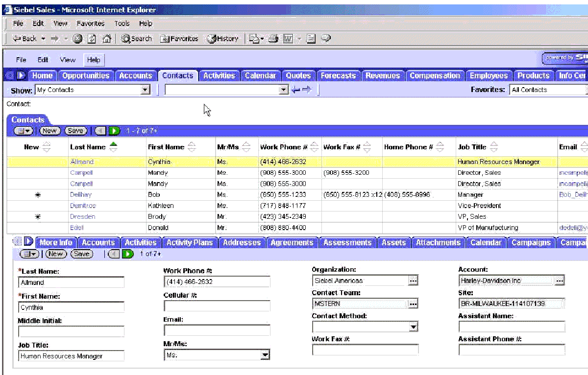Open the Siebel Help menu
This screenshot has width=588, height=375.
point(94,60)
